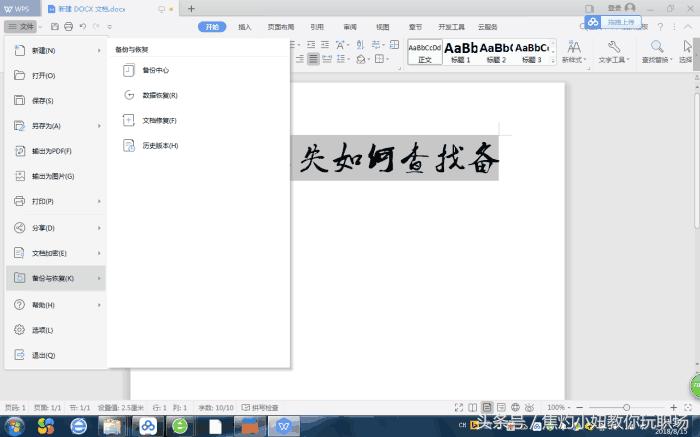Choose 分享(D) in the file menu

tap(56, 228)
